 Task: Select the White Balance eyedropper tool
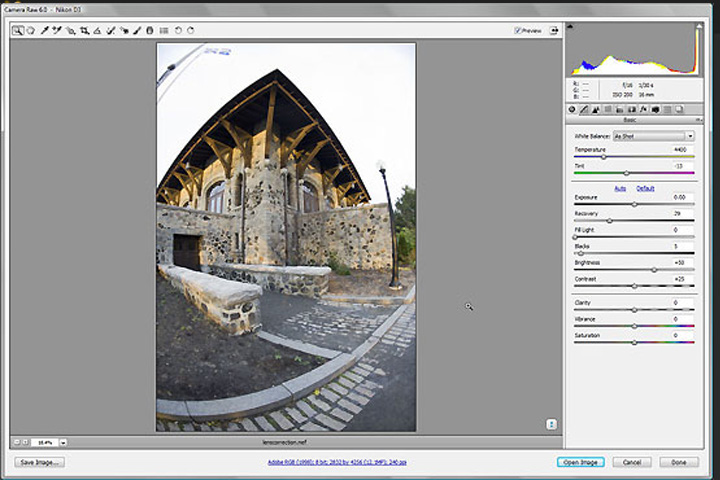[45, 30]
